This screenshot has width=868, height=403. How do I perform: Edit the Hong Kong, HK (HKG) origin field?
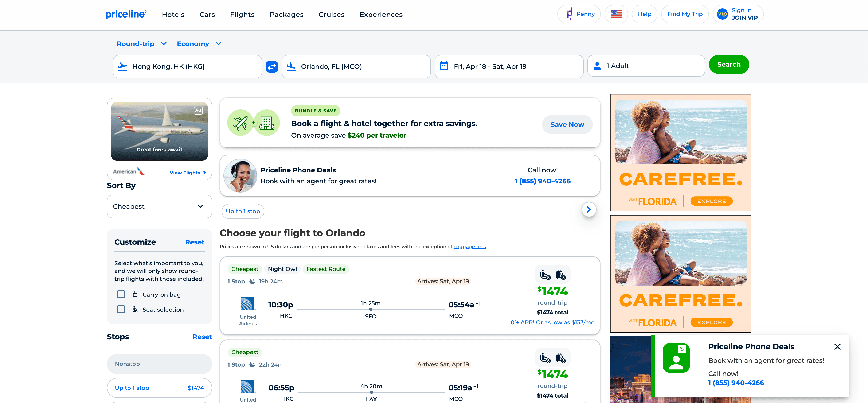(x=187, y=66)
